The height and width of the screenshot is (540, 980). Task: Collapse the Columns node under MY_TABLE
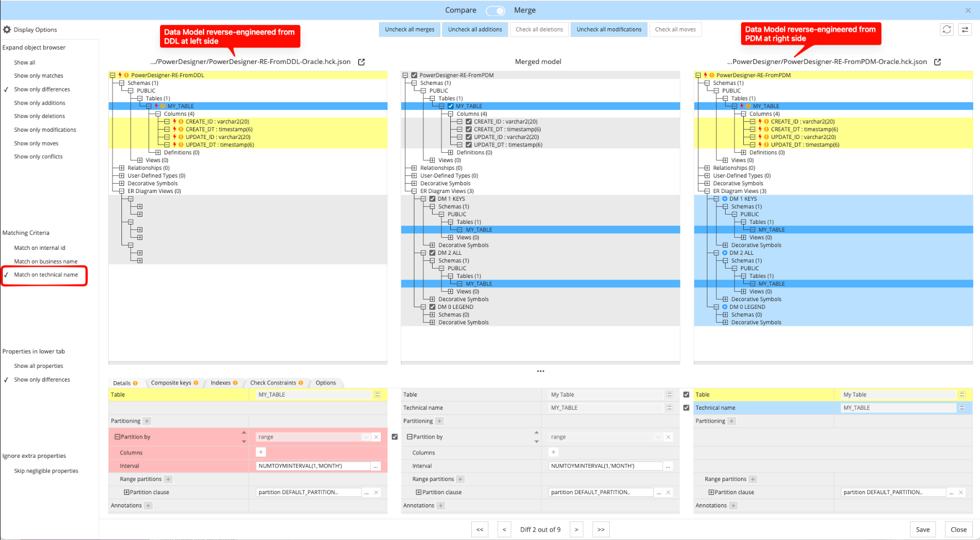point(159,114)
